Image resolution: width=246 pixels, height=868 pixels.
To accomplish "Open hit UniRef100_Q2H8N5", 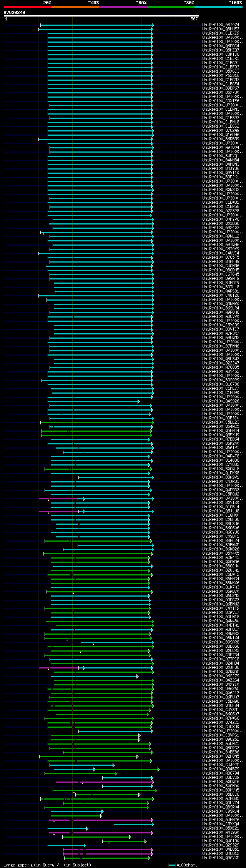I will pos(221,756).
